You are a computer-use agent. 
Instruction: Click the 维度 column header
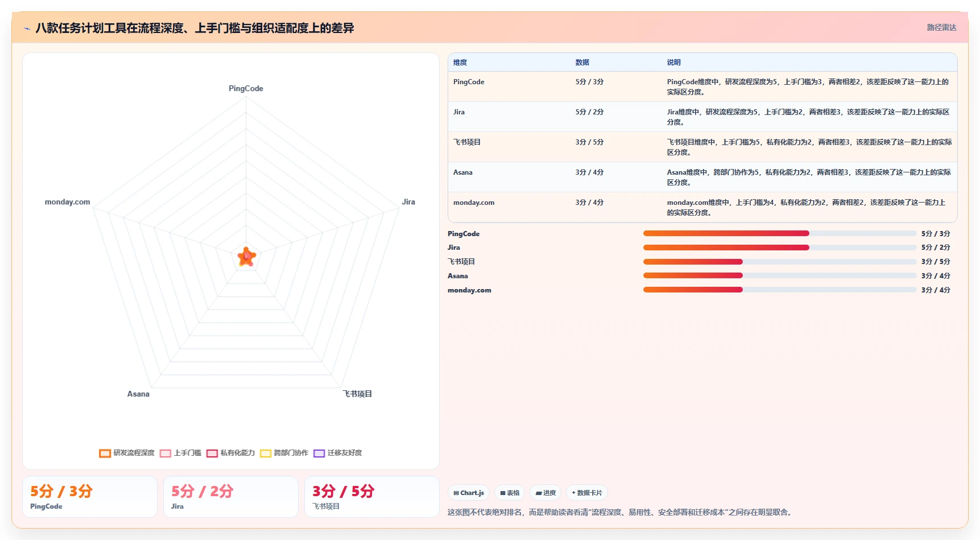coord(460,63)
